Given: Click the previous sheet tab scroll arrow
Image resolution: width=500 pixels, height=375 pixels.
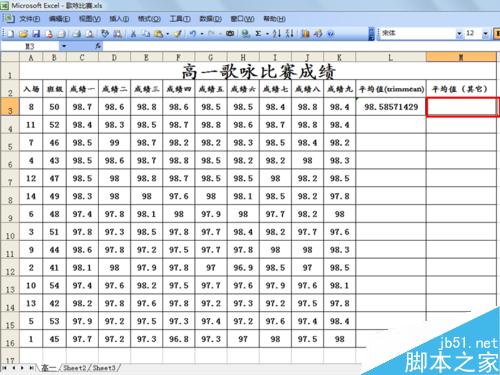Looking at the screenshot, I should [14, 368].
